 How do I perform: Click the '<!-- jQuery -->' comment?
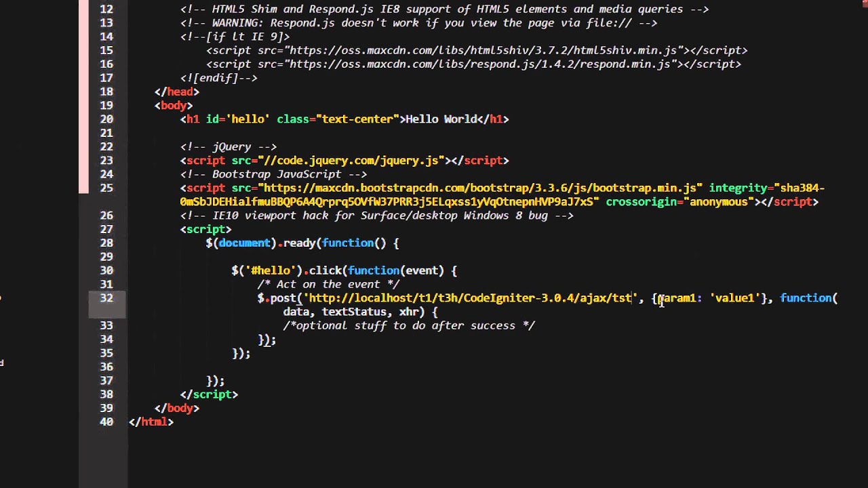coord(229,146)
